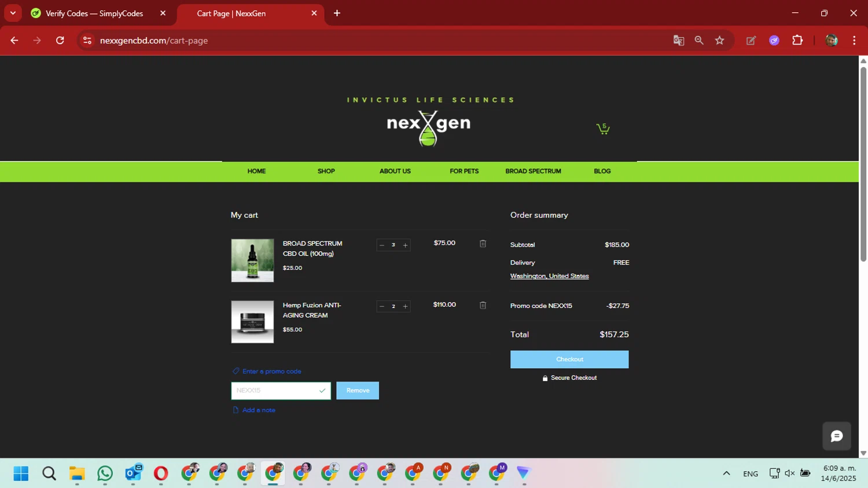
Task: Click the $157.25 total amount
Action: (614, 335)
